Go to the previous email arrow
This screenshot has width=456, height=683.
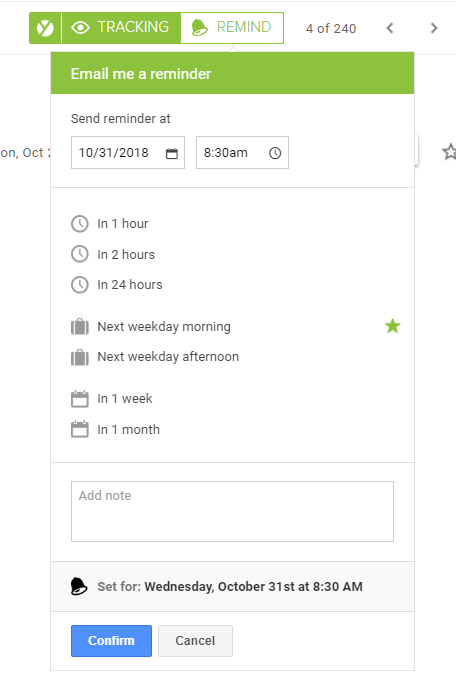390,28
